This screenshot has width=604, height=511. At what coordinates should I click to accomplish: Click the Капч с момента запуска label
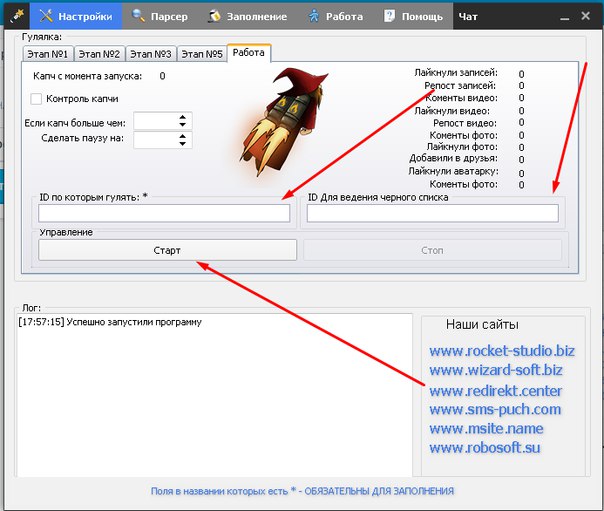coord(87,76)
